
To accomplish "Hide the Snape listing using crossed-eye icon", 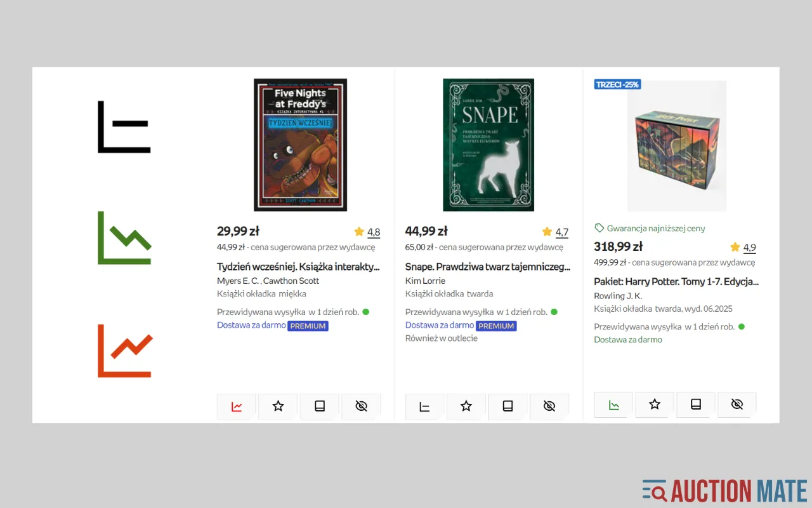I will tap(549, 406).
